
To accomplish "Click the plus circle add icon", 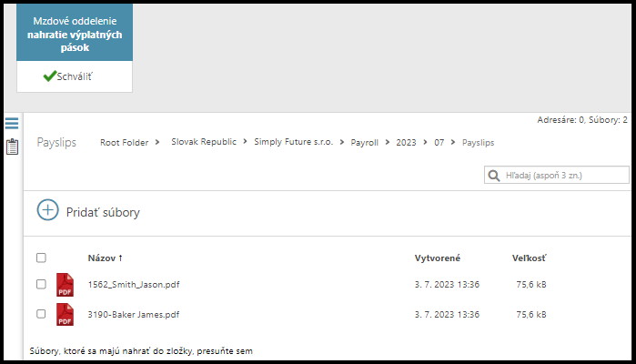I will pos(47,210).
